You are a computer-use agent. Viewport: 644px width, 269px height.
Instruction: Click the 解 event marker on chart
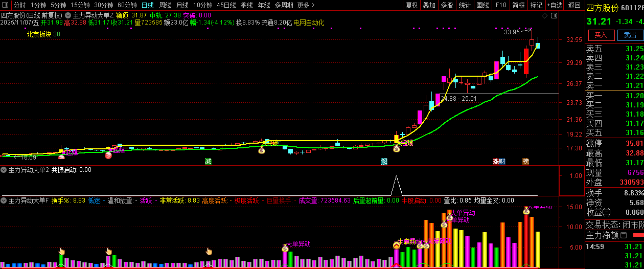(384, 161)
